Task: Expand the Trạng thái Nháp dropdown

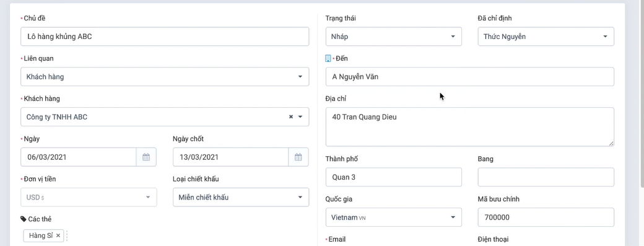Action: [x=393, y=37]
